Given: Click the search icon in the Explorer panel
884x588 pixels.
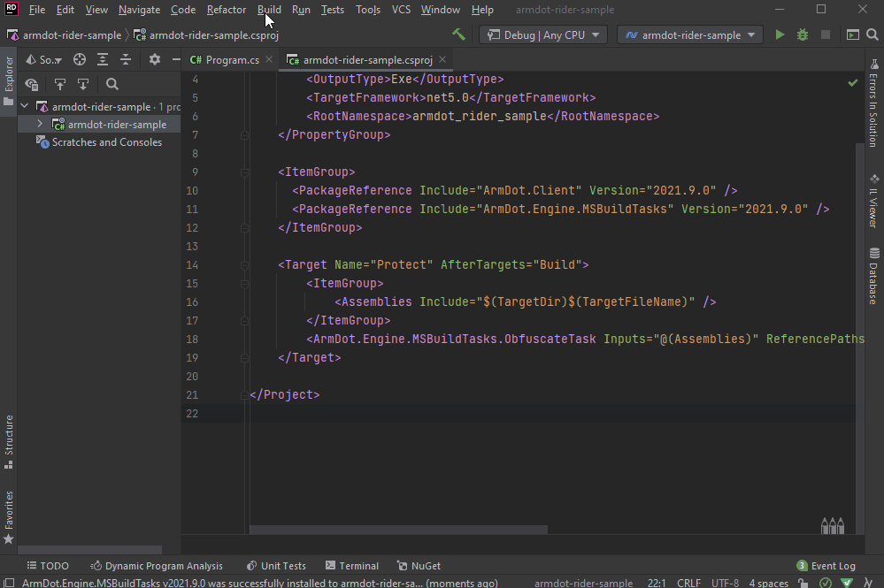Looking at the screenshot, I should (x=112, y=85).
